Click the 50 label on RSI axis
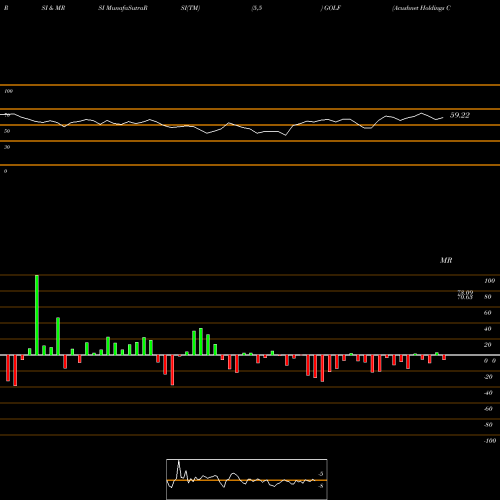 tap(7, 131)
